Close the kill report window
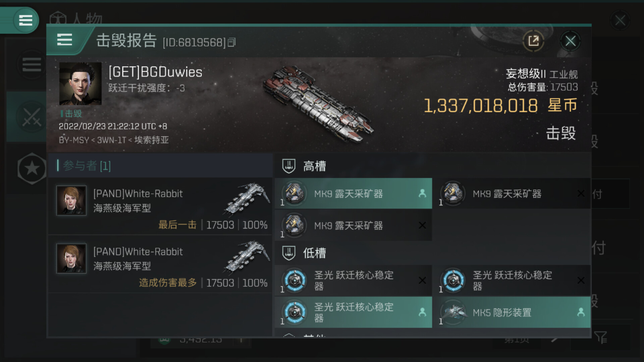This screenshot has height=362, width=644. (x=570, y=41)
